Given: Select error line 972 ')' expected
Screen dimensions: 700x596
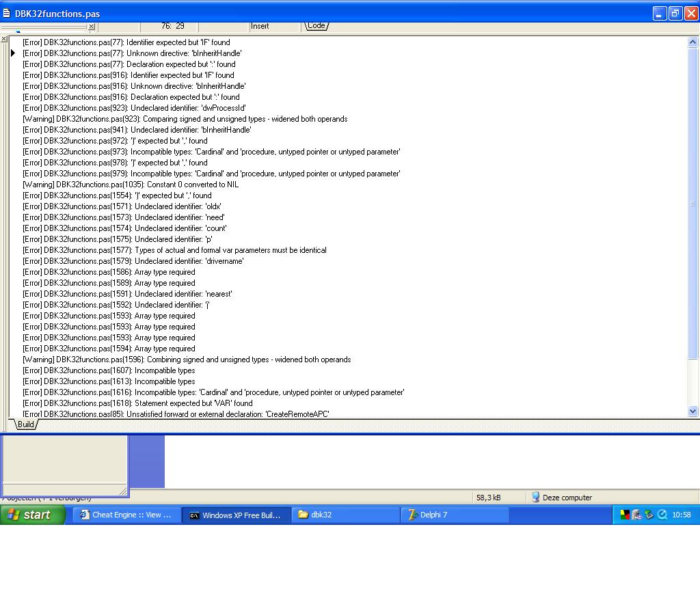Looking at the screenshot, I should (x=115, y=141).
